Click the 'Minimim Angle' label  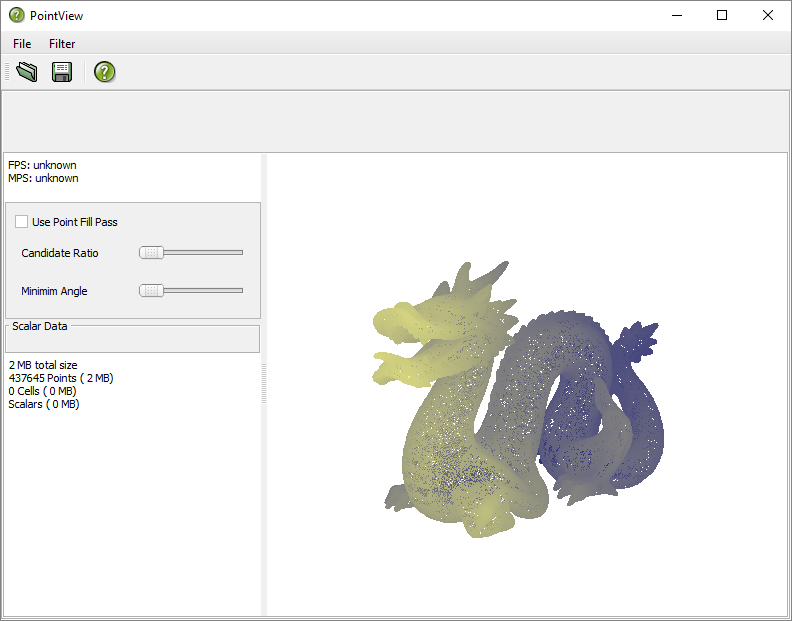tap(54, 291)
